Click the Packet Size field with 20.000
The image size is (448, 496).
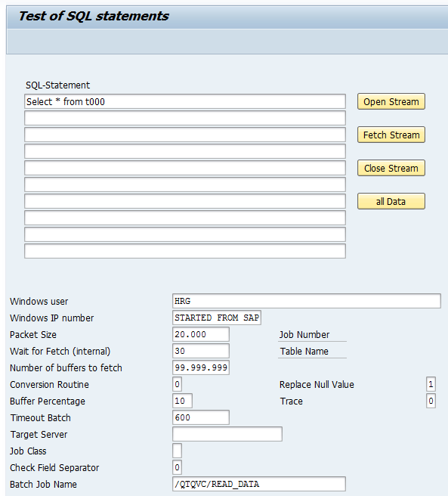tap(201, 334)
